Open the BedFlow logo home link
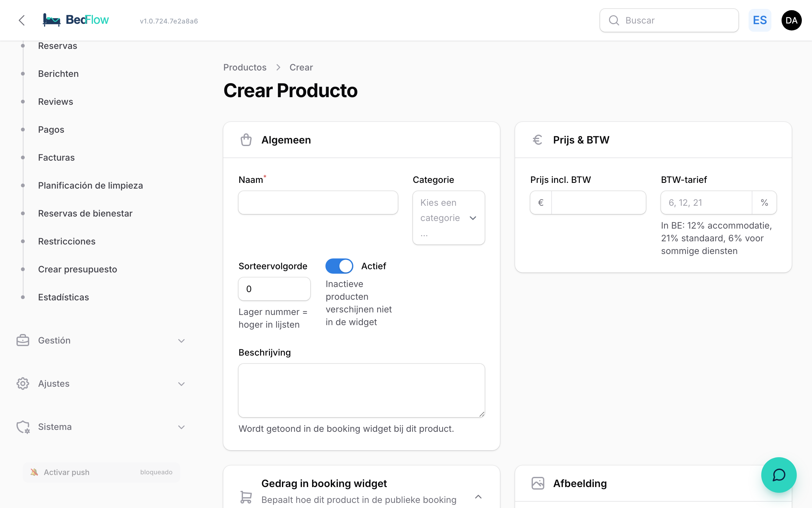The height and width of the screenshot is (508, 812). (x=76, y=20)
